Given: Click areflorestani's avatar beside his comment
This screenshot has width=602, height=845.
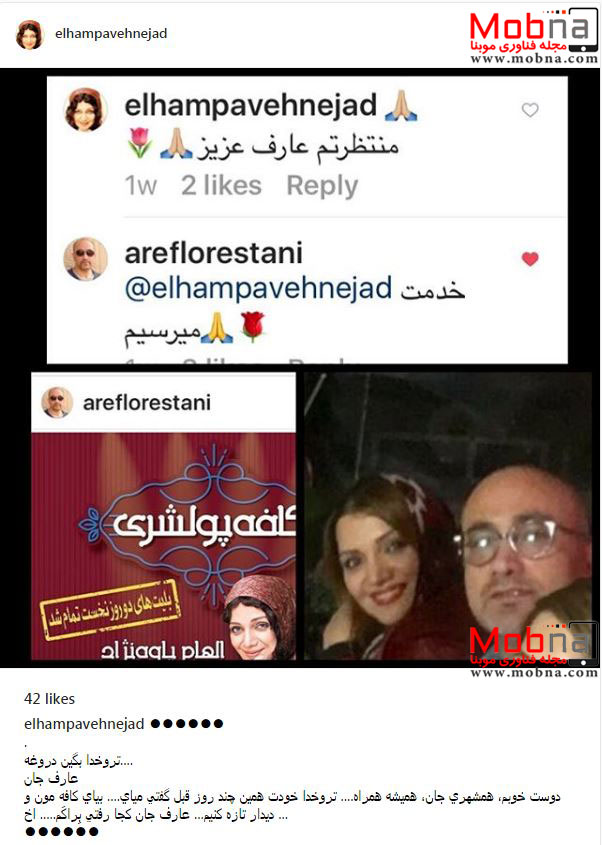Looking at the screenshot, I should (x=85, y=259).
